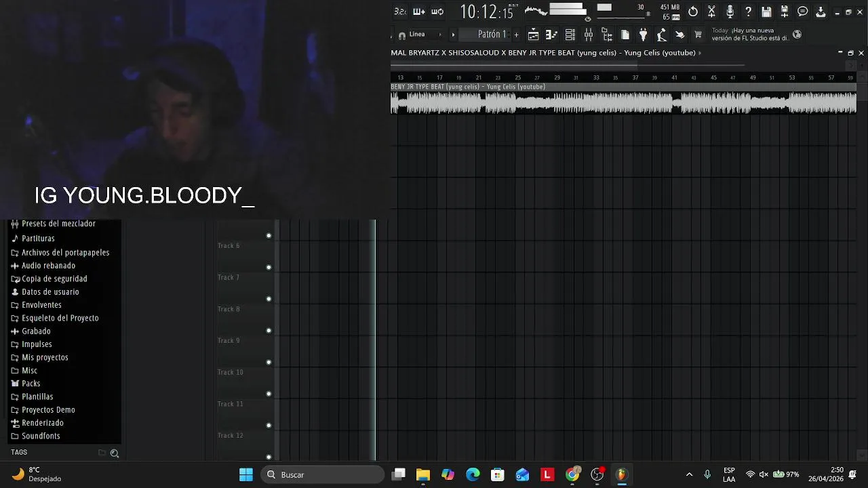The height and width of the screenshot is (488, 868).
Task: Open the Soundfonts browser folder
Action: (x=36, y=436)
